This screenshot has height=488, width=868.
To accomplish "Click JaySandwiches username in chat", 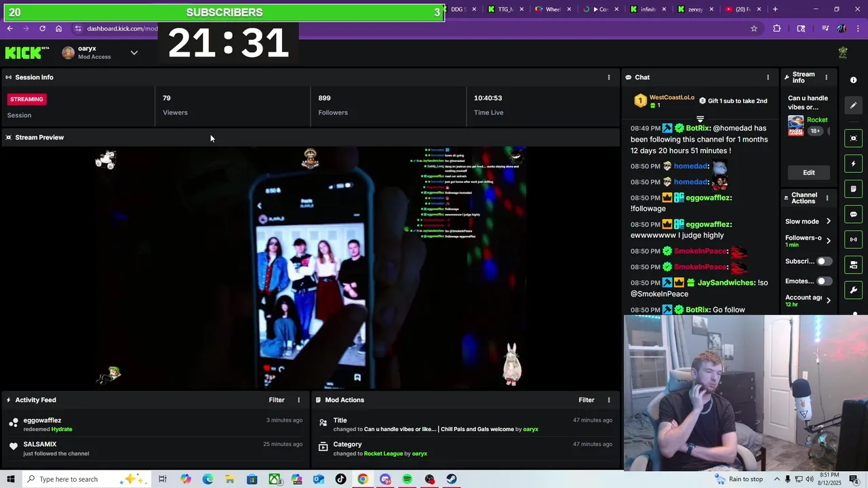I will (726, 283).
